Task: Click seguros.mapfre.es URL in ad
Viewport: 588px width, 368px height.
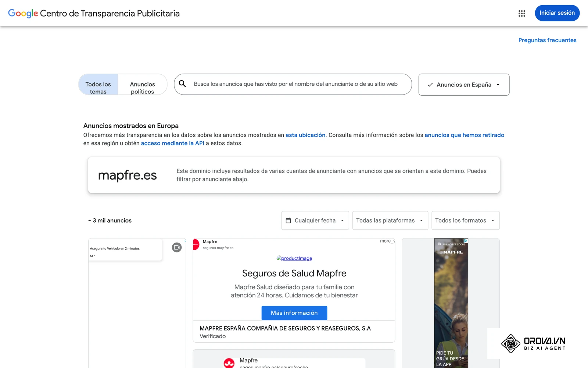Action: point(218,248)
